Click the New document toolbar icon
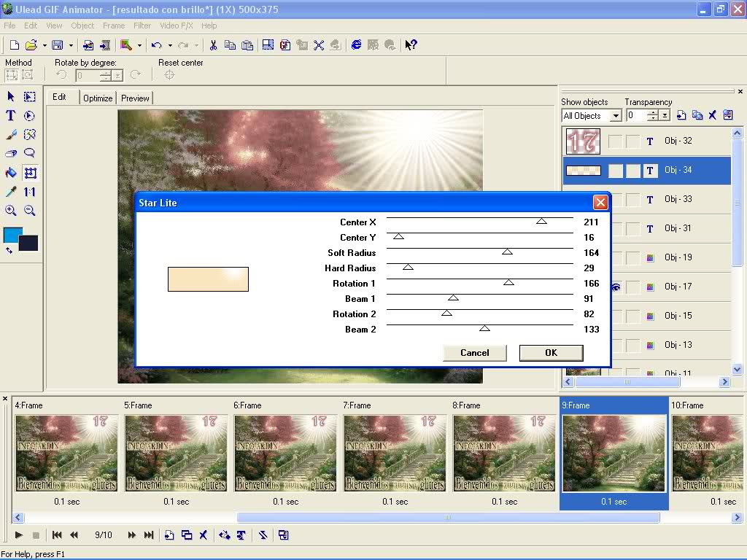 coord(15,45)
